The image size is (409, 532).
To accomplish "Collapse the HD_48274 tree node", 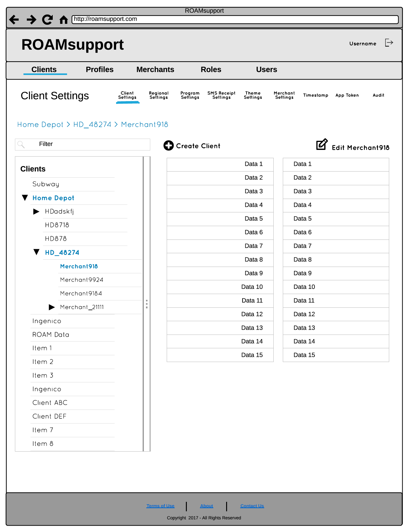I will click(x=37, y=252).
